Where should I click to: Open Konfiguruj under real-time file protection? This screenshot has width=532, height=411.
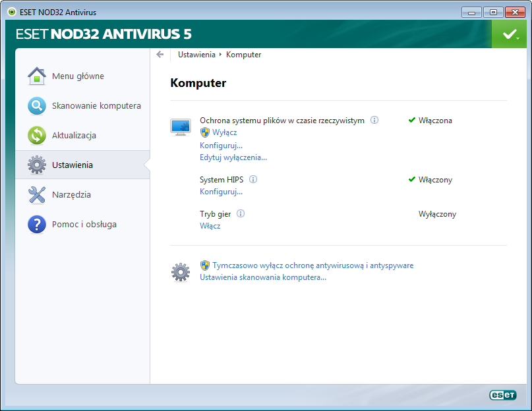pos(222,146)
